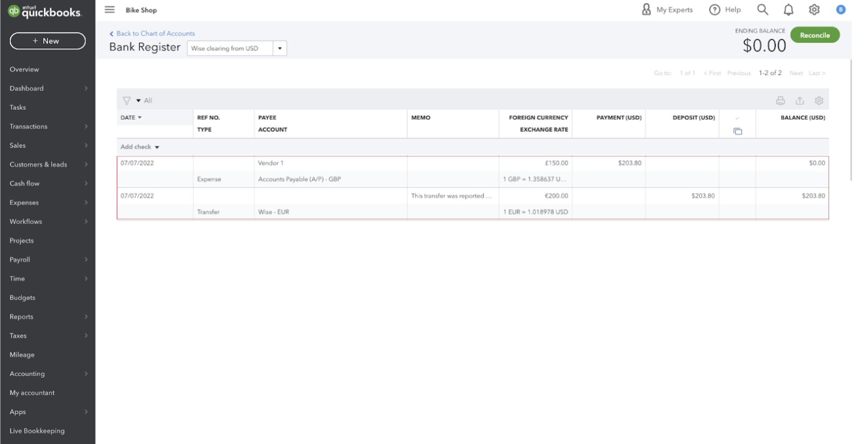
Task: Click the + New button
Action: click(x=48, y=41)
